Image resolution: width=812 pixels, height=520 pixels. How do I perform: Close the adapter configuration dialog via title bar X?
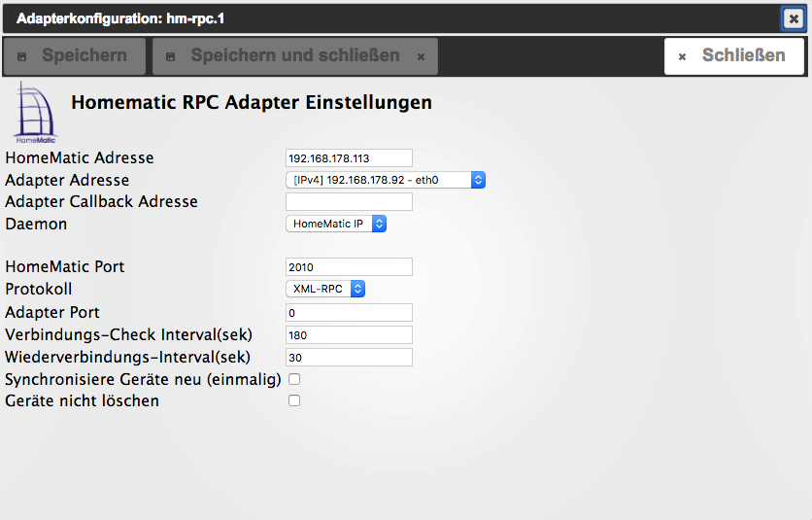(794, 18)
